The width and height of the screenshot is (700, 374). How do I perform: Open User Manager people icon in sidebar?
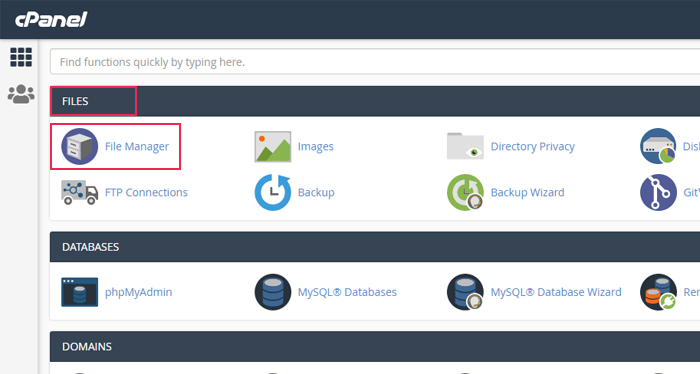(21, 94)
